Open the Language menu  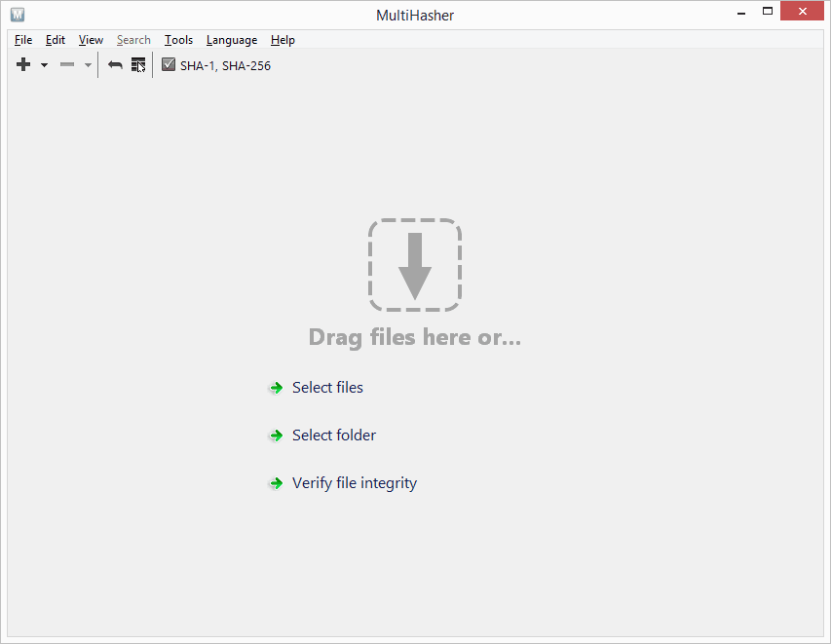tap(232, 40)
